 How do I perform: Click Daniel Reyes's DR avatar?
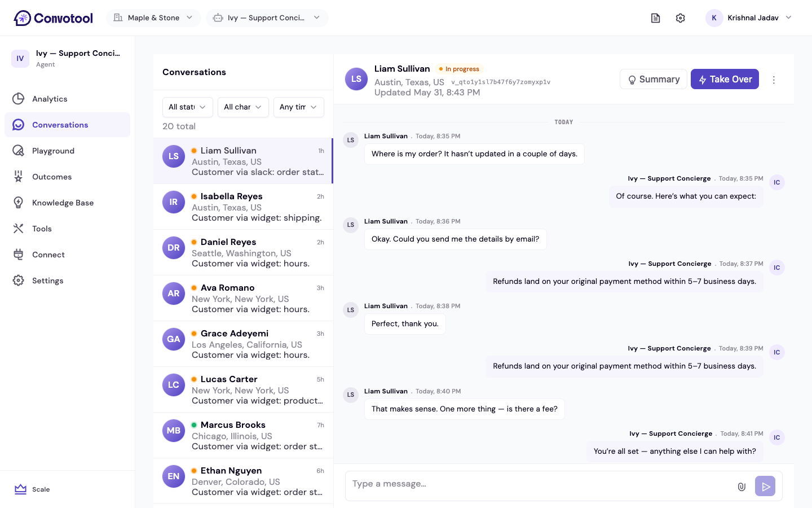coord(174,248)
